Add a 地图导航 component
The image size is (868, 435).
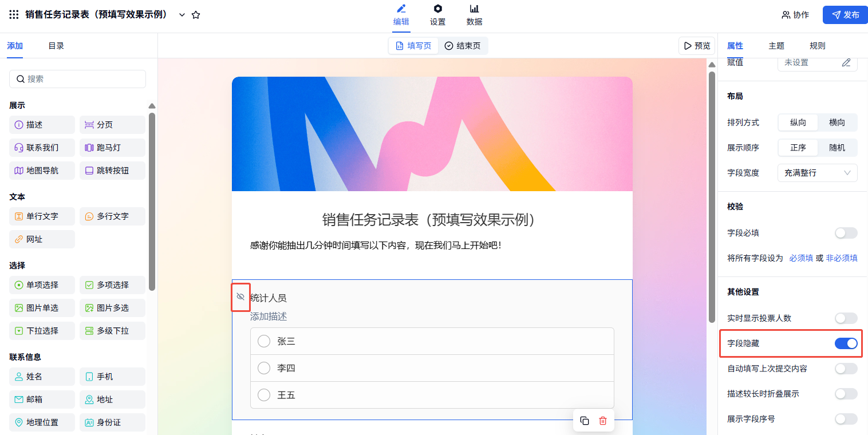tap(42, 171)
